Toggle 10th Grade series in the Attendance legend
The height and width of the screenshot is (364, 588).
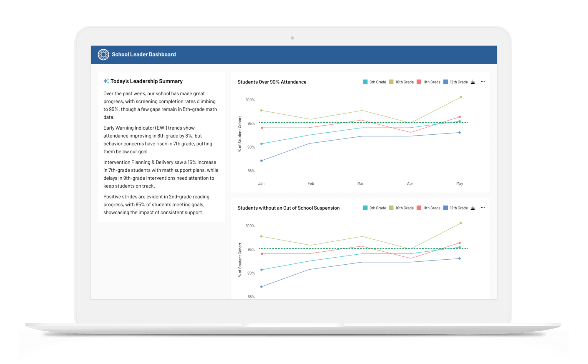(401, 82)
